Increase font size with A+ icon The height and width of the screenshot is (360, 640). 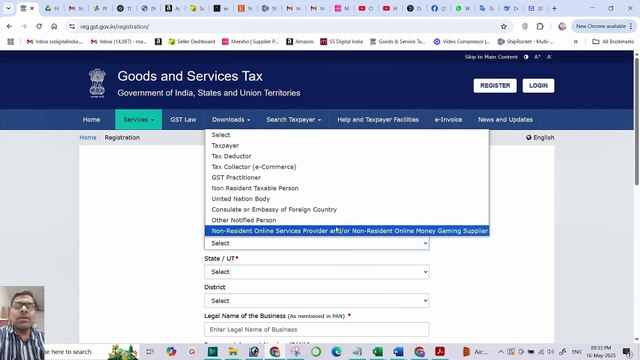(x=537, y=57)
